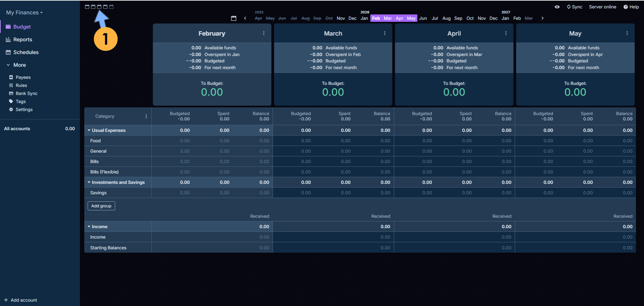Click the Food budgeted amount for February
Viewport: 644px width, 306px height.
185,141
